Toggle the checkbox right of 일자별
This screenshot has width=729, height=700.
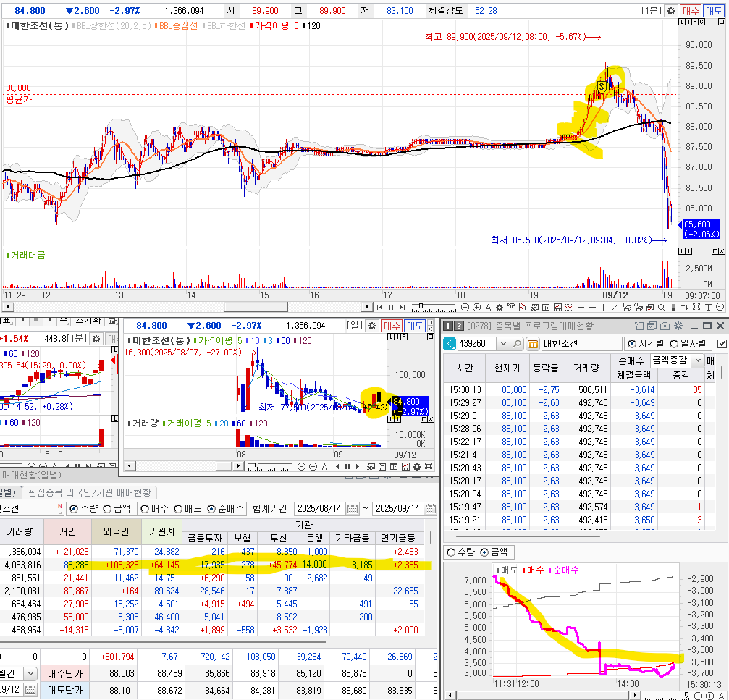[722, 344]
